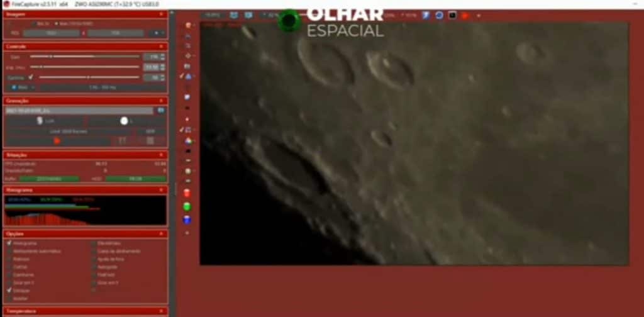Screen dimensions: 644x317
Task: Collapse the Situação panel
Action: 161,155
